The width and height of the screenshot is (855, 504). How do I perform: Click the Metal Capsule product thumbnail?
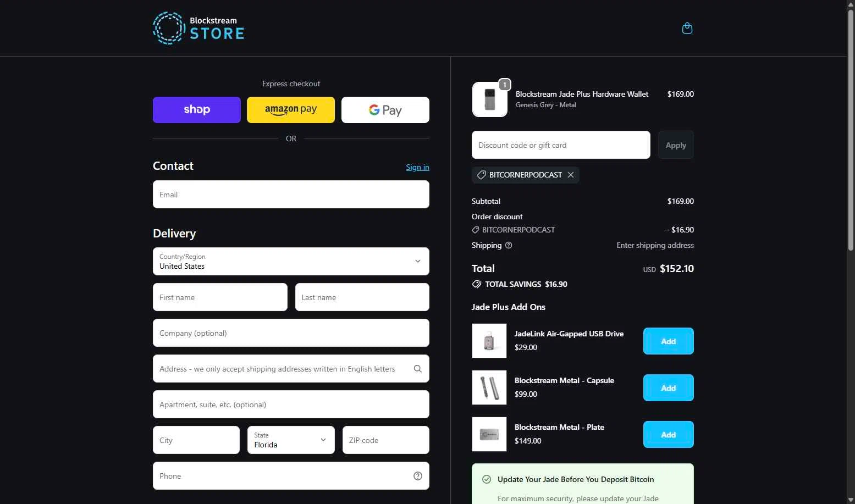(x=489, y=387)
